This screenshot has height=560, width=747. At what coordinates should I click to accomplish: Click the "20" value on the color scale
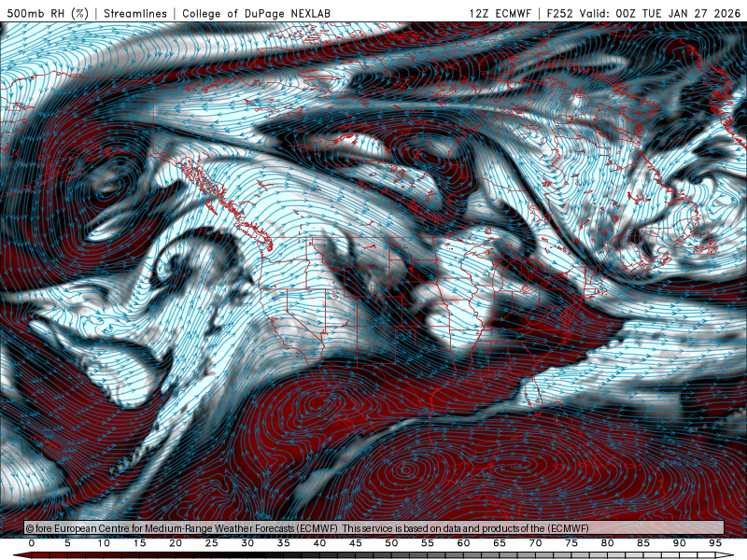tap(176, 543)
